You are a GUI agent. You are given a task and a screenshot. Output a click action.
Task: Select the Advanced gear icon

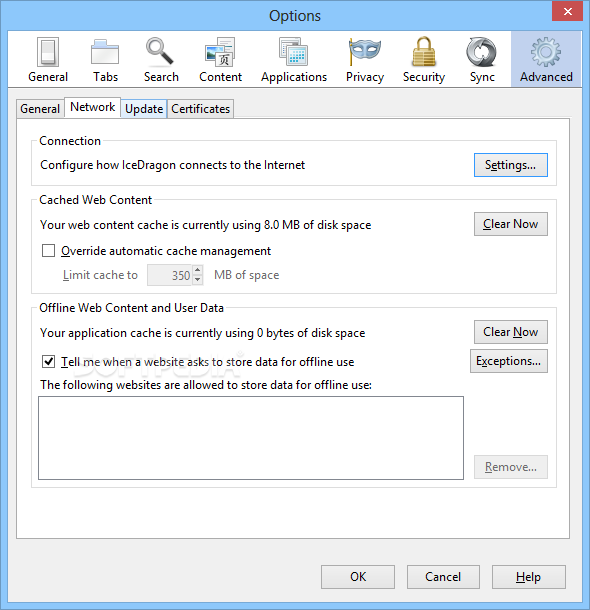[546, 52]
